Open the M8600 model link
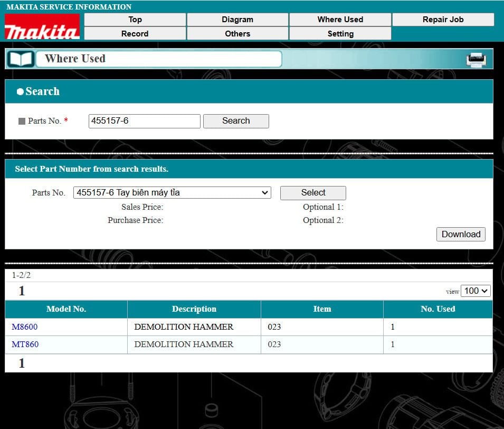The image size is (504, 429). 25,327
